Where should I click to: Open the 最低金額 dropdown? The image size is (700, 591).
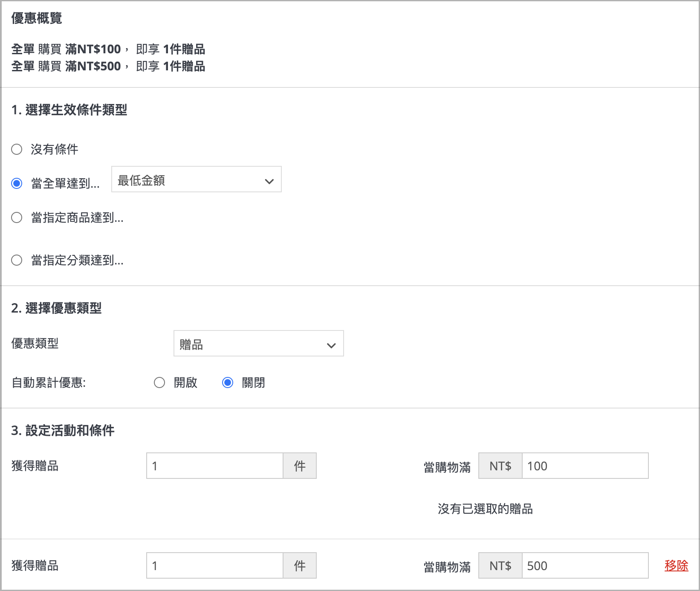pos(197,179)
